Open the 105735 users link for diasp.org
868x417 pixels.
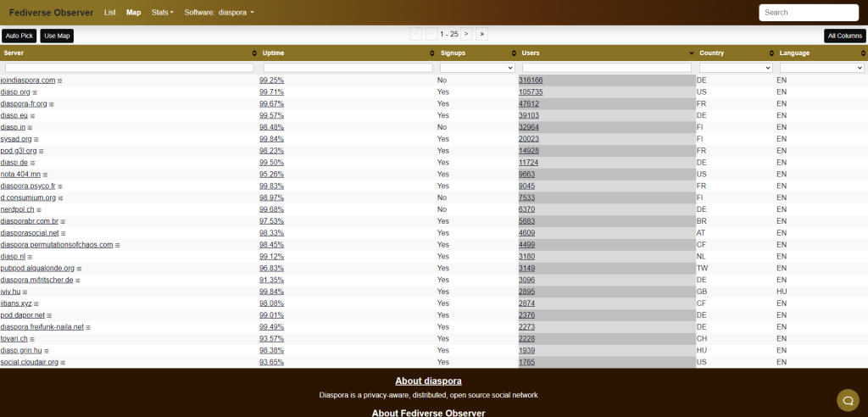531,92
